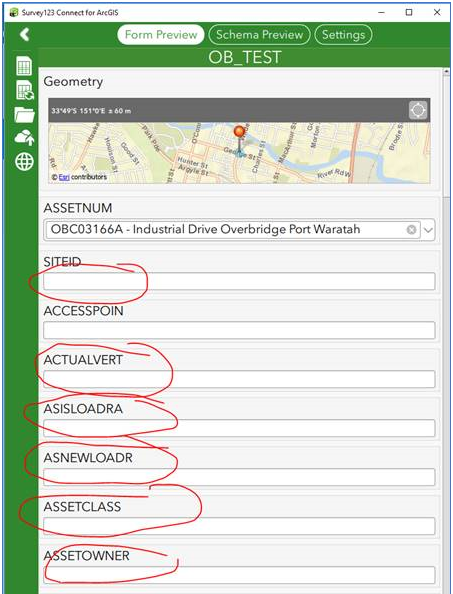The image size is (453, 594).
Task: Click the OB_TEST form title
Action: pyautogui.click(x=244, y=57)
